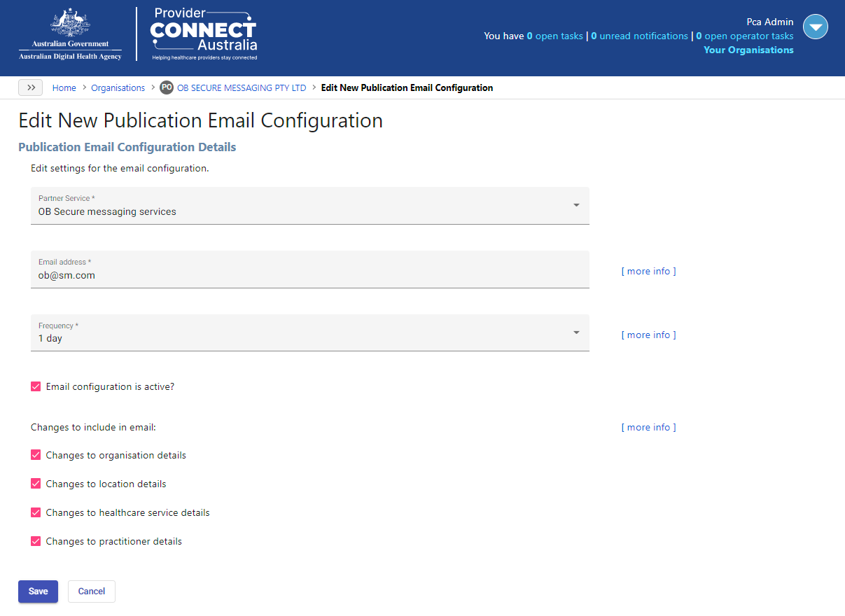Click the PO organisation badge icon
This screenshot has height=616, width=845.
pos(167,87)
